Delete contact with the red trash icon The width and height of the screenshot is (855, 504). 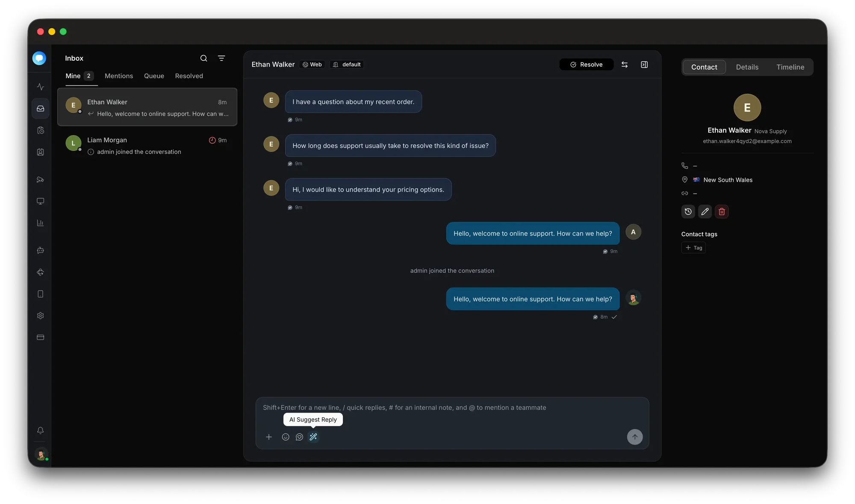point(722,212)
